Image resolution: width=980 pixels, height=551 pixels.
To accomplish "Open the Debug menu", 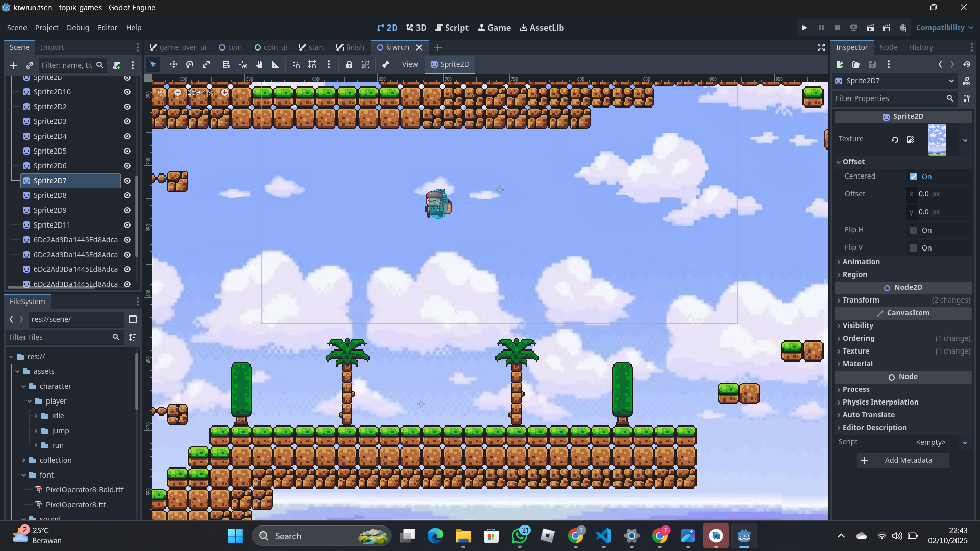I will [78, 28].
